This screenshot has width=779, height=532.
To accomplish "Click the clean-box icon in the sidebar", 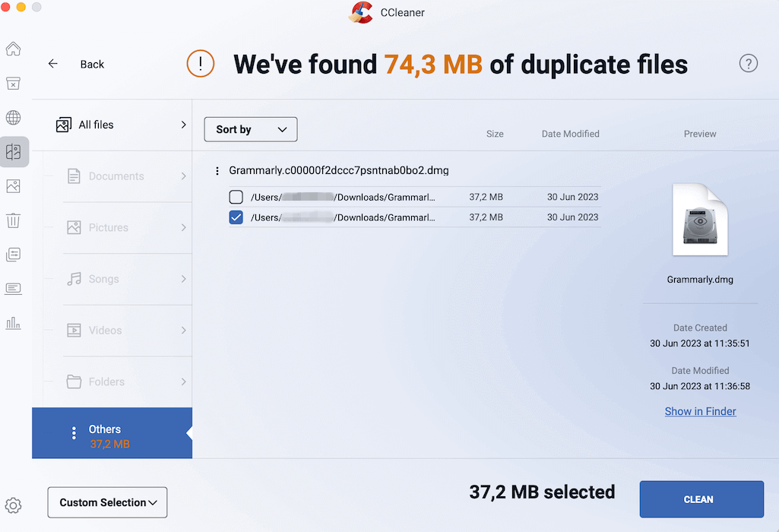I will (13, 84).
